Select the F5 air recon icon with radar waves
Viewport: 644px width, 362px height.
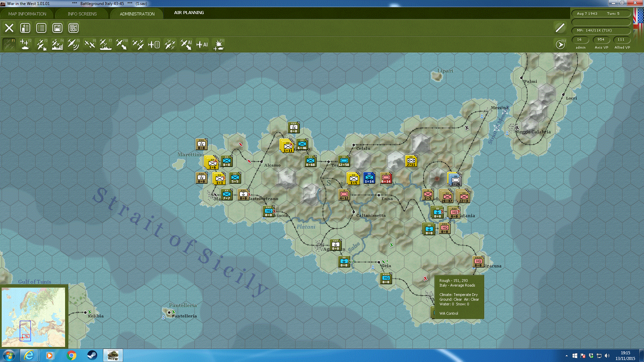coord(73,44)
